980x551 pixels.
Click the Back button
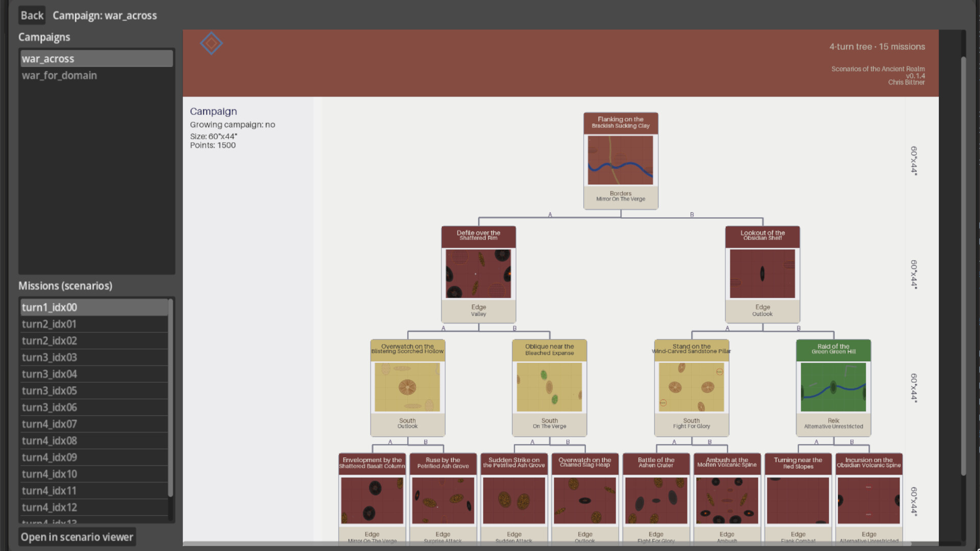32,15
